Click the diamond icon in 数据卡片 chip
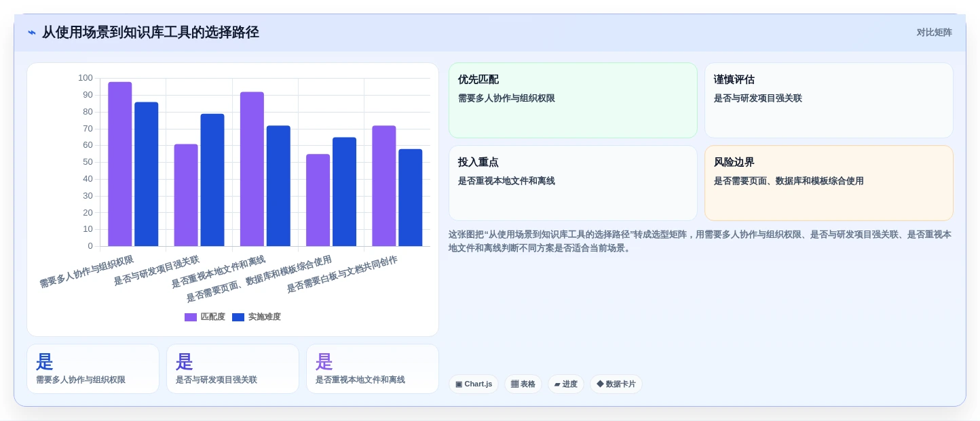This screenshot has height=421, width=980. (x=600, y=384)
